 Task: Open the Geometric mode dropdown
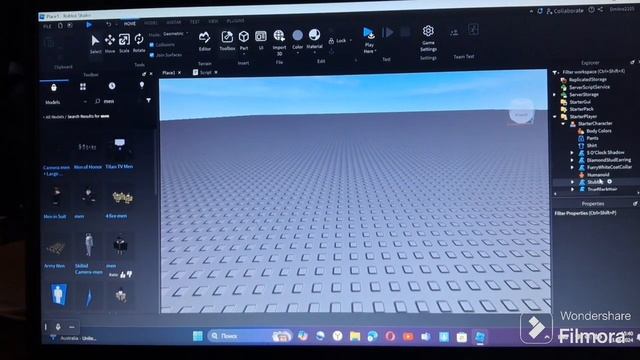(176, 34)
